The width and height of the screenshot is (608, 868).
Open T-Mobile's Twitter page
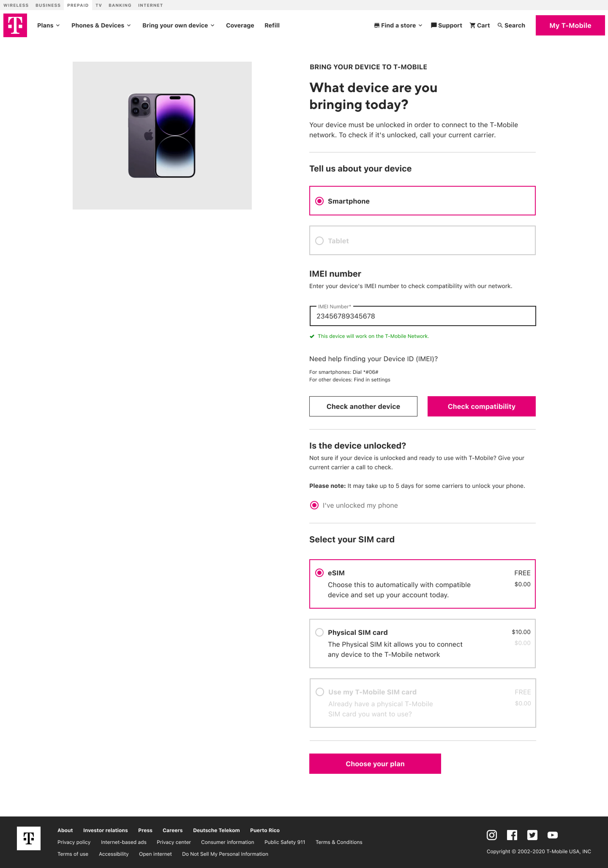(x=532, y=835)
